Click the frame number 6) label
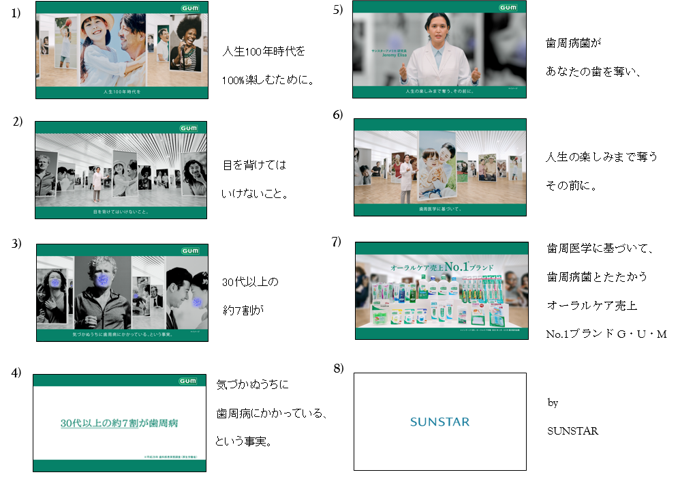Screen dimensions: 680x478 tap(338, 115)
